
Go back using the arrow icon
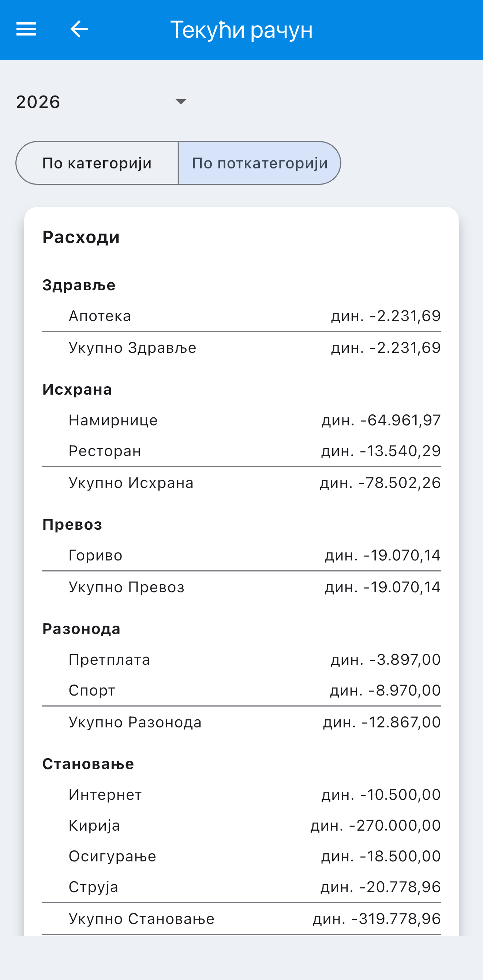(x=79, y=29)
